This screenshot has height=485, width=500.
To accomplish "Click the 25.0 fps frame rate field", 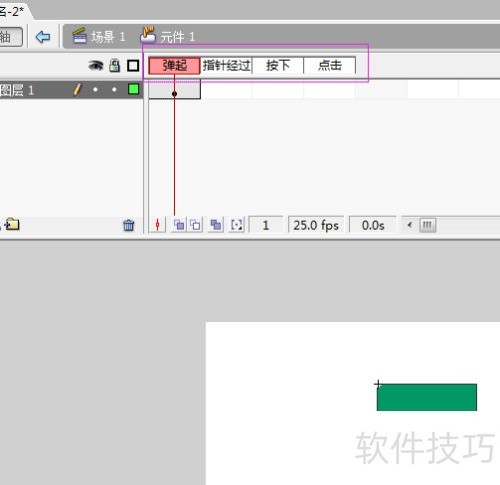I will 316,225.
